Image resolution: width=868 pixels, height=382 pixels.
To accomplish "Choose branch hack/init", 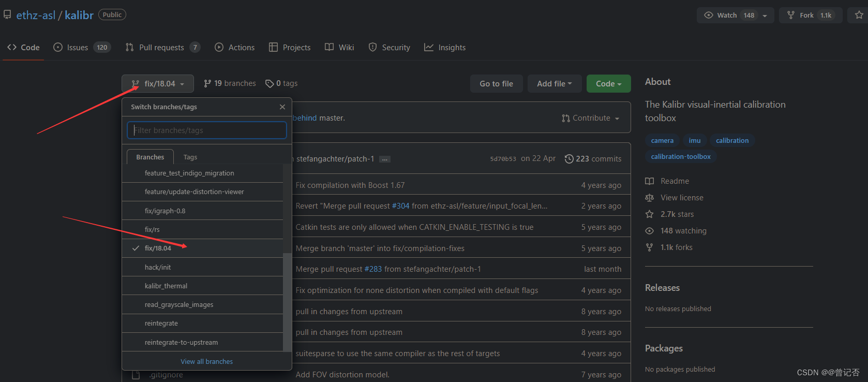I will pyautogui.click(x=203, y=267).
